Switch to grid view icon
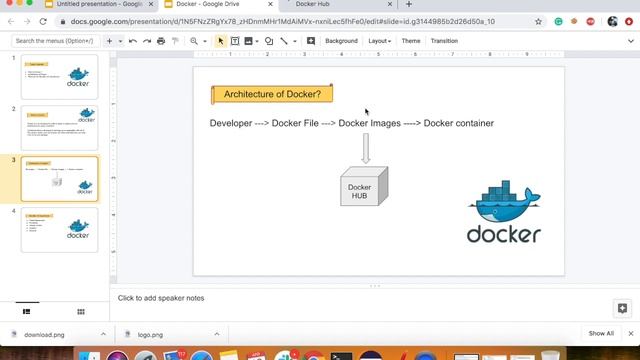 pos(81,311)
